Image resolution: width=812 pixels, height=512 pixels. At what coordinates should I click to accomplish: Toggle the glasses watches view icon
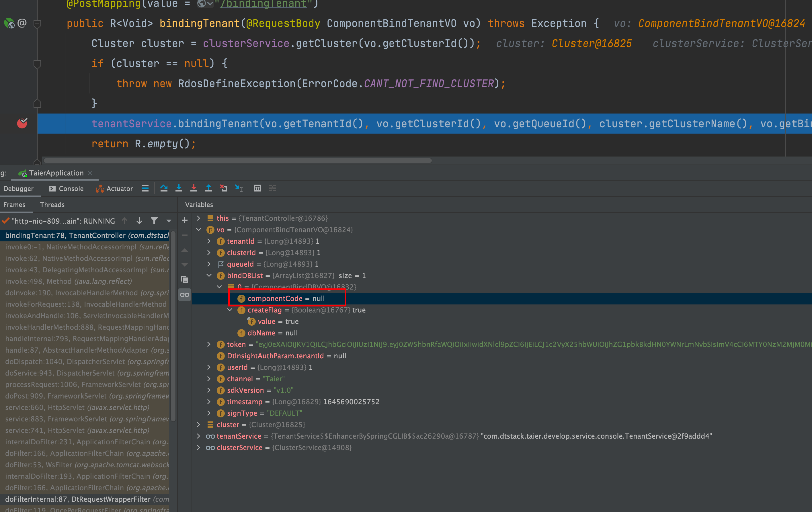click(x=185, y=294)
